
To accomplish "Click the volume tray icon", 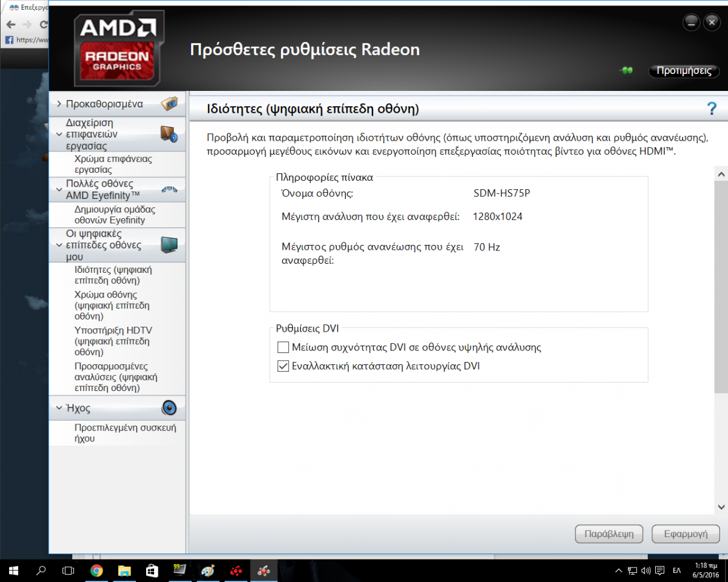I will [645, 570].
